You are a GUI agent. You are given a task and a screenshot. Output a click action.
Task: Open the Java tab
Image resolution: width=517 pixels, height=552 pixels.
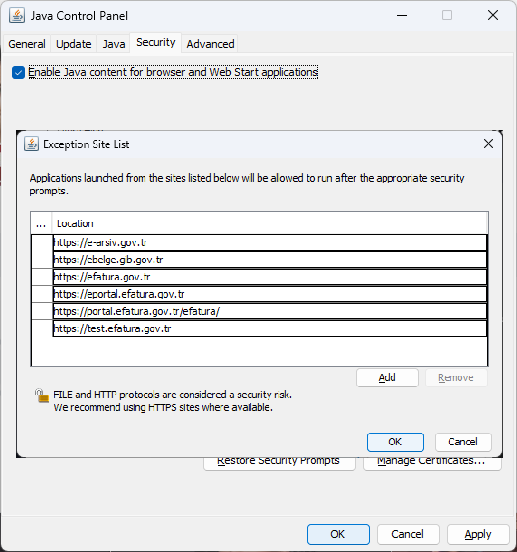click(x=114, y=44)
